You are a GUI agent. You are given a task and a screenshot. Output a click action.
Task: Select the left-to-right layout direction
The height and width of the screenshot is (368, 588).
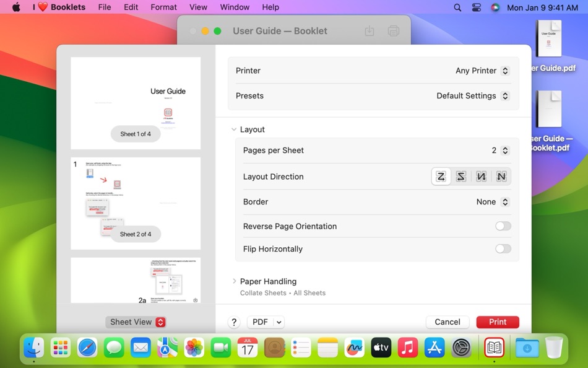click(x=441, y=176)
